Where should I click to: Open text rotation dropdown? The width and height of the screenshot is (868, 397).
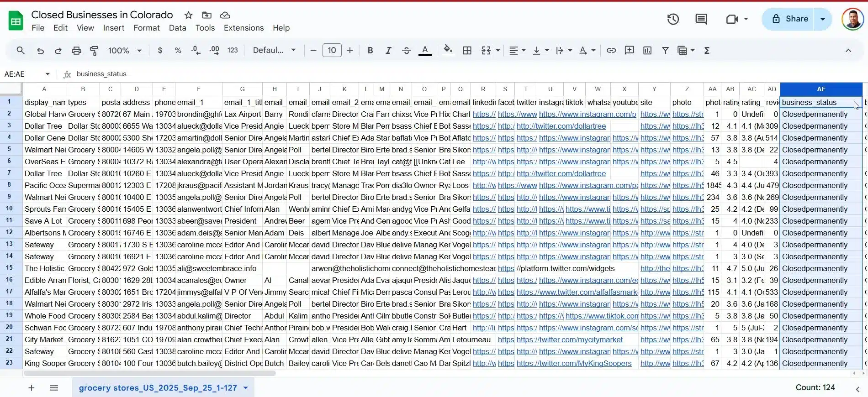(x=587, y=50)
